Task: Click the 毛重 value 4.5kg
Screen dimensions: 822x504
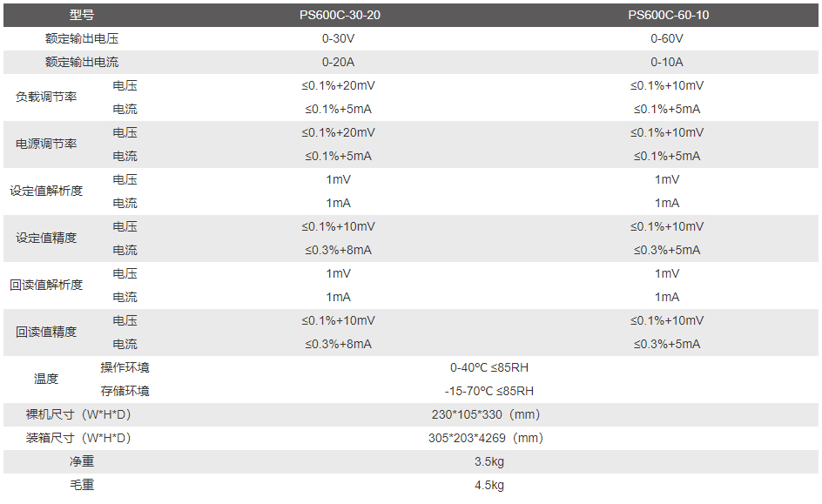Action: click(x=489, y=486)
